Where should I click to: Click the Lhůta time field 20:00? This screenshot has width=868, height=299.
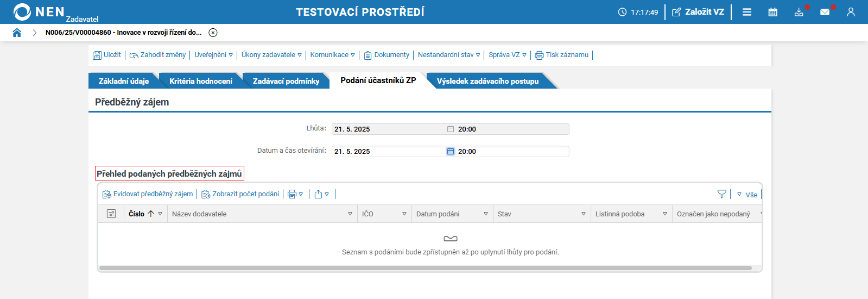(512, 129)
